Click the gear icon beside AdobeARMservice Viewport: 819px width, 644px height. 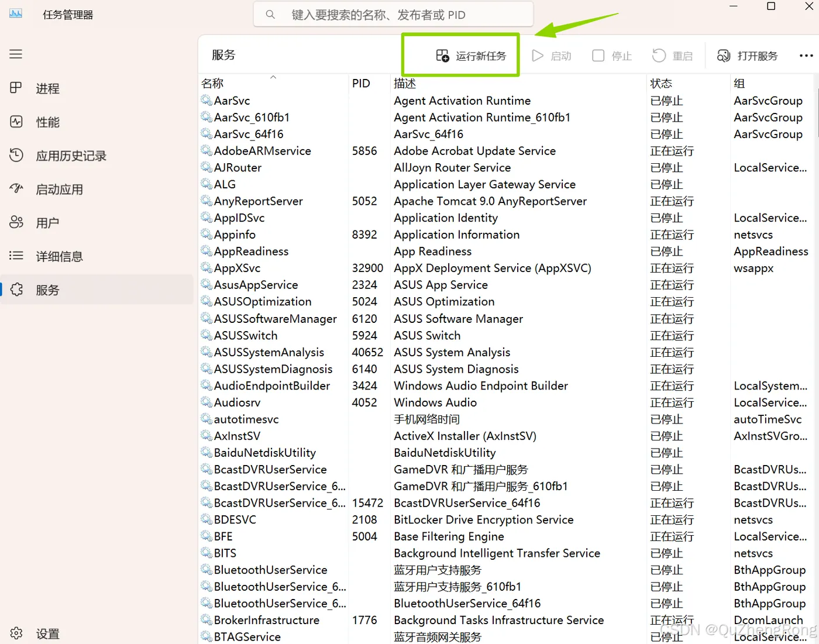click(207, 151)
